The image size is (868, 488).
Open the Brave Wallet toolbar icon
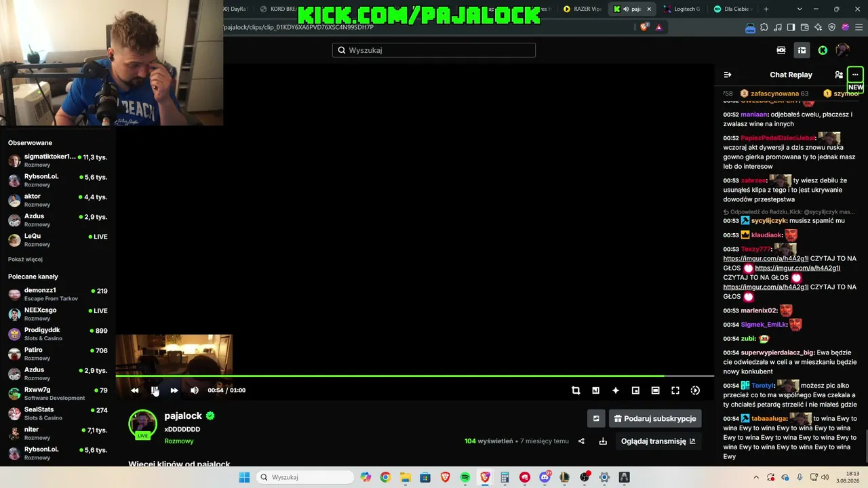pyautogui.click(x=805, y=28)
